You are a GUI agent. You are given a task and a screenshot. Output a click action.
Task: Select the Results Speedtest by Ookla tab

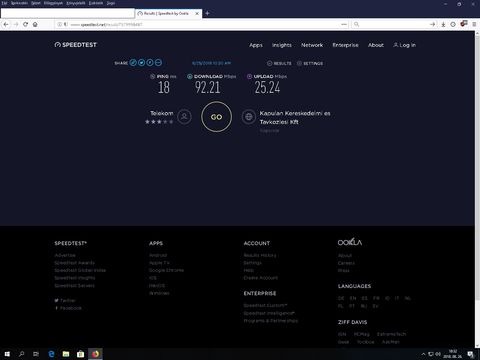(x=168, y=13)
